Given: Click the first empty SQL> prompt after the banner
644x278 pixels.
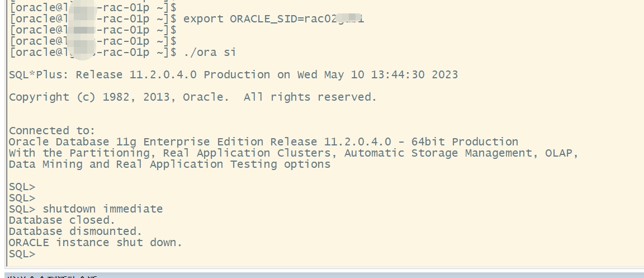Looking at the screenshot, I should [x=22, y=187].
